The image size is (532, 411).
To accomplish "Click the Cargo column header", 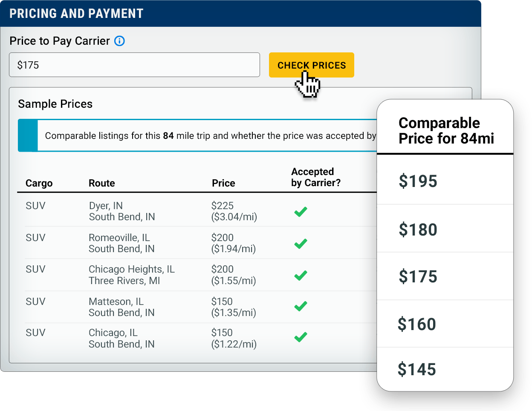I will tap(39, 183).
